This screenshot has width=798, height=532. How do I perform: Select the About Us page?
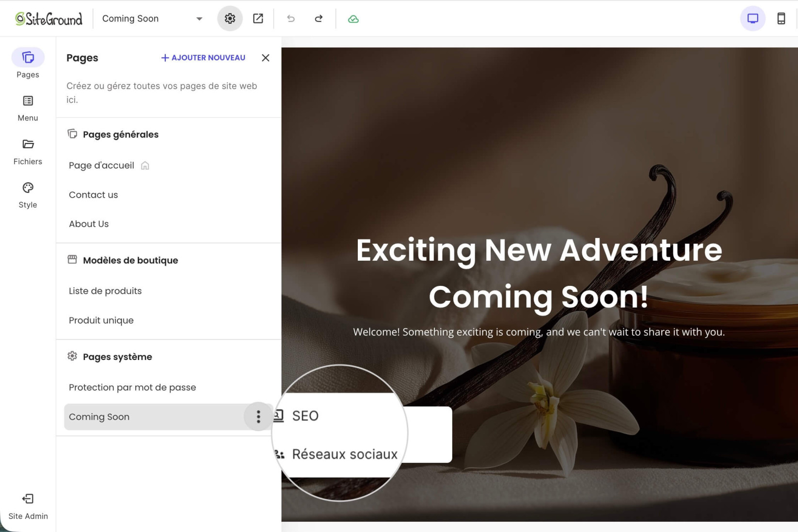[89, 224]
